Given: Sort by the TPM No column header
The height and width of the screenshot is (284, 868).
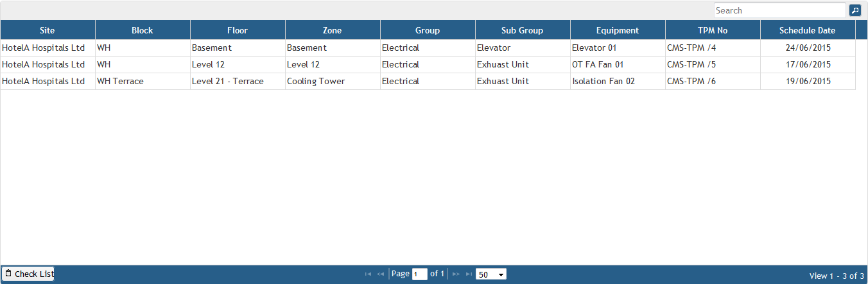Looking at the screenshot, I should click(713, 30).
